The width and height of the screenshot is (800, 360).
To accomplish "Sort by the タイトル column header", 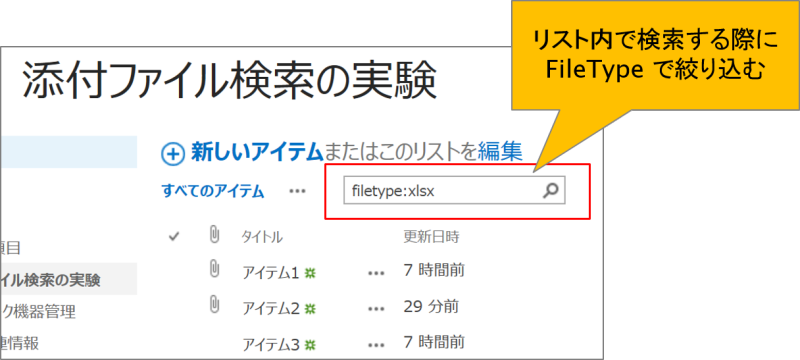I will coord(262,237).
